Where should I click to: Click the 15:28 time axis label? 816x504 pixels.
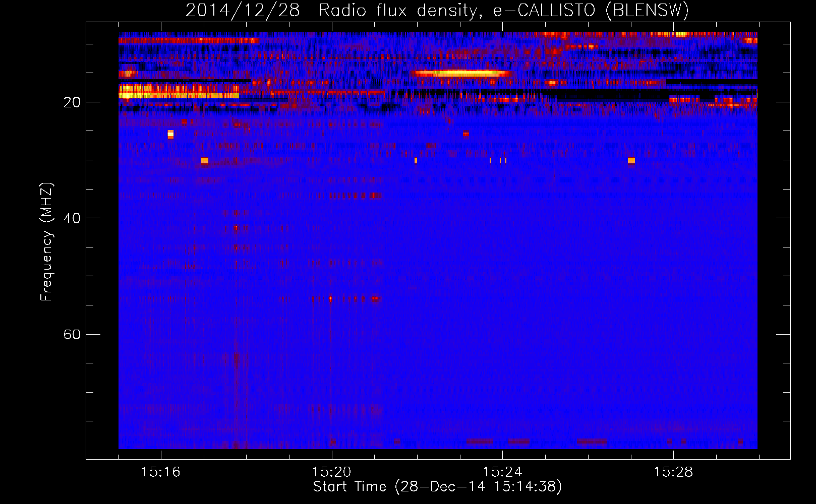(673, 472)
